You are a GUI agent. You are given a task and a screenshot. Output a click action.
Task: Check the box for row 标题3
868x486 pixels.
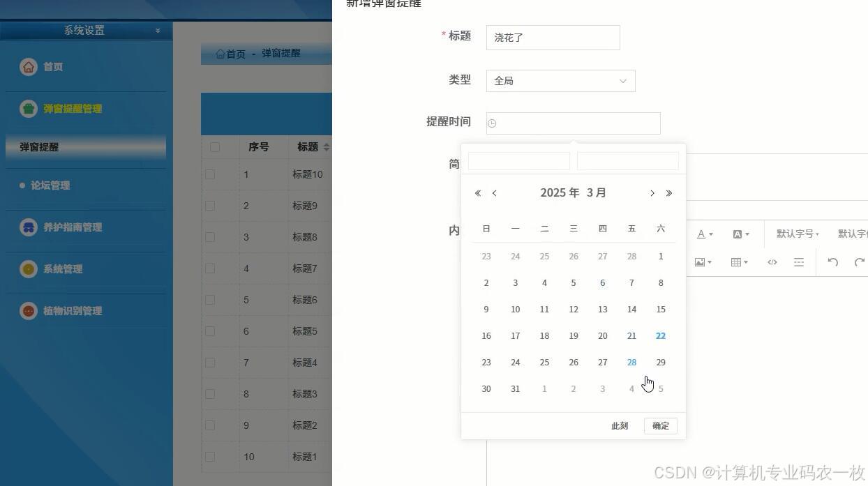[210, 394]
